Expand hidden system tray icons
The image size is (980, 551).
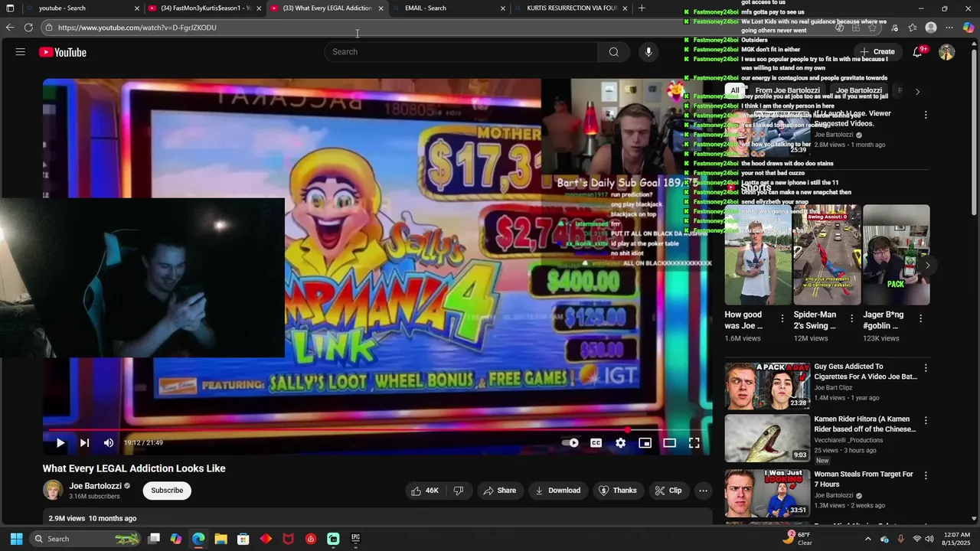click(x=867, y=539)
